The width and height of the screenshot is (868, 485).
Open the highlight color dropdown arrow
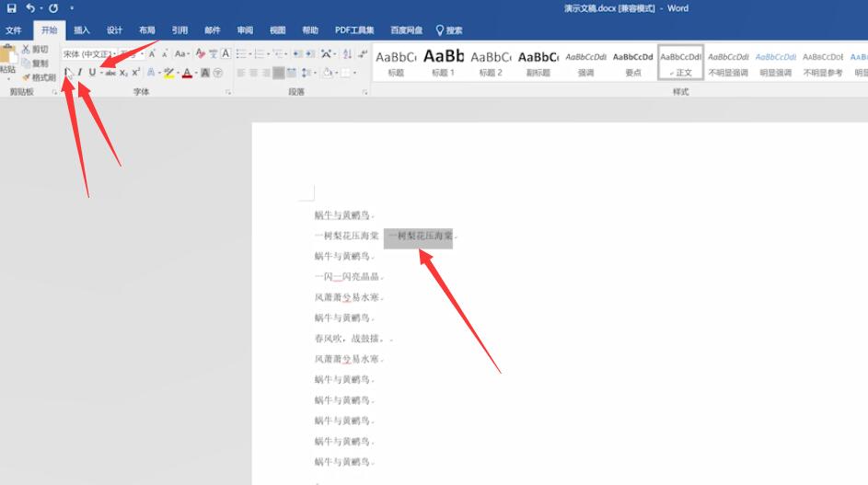click(178, 73)
